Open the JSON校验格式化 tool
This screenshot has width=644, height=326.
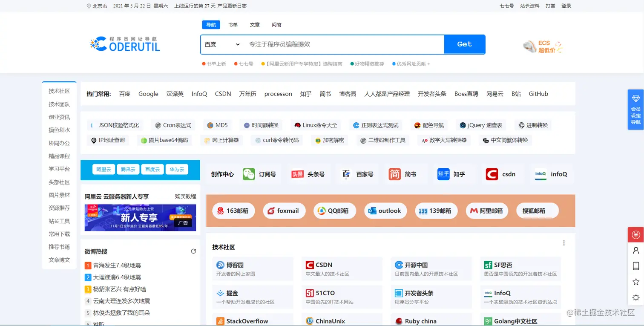[115, 125]
